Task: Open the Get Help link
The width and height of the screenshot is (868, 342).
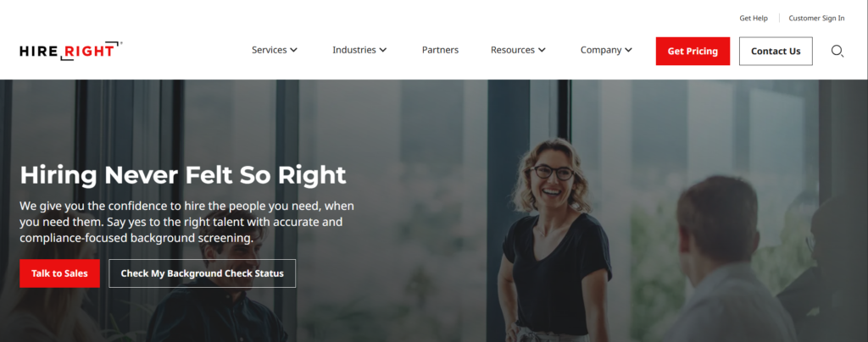Action: 754,19
